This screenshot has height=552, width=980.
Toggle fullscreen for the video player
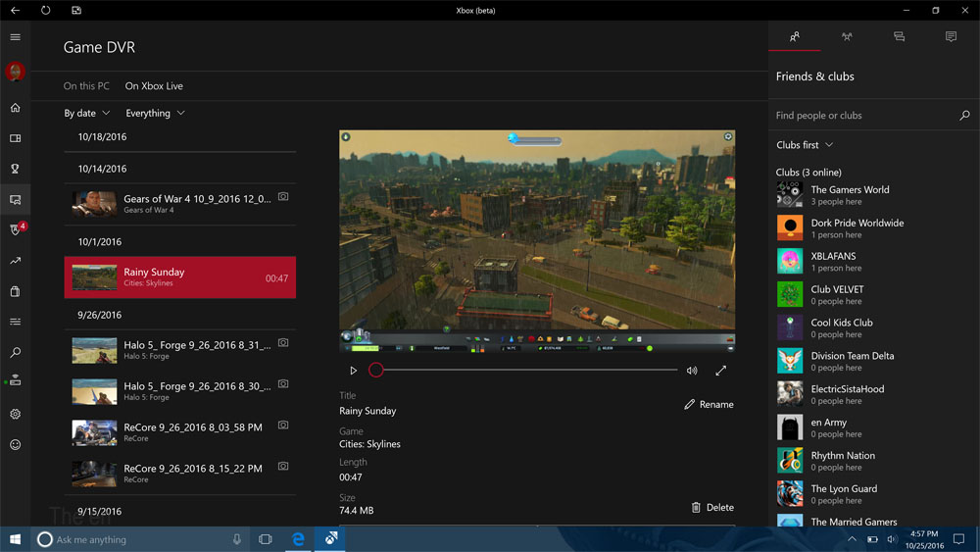[720, 371]
